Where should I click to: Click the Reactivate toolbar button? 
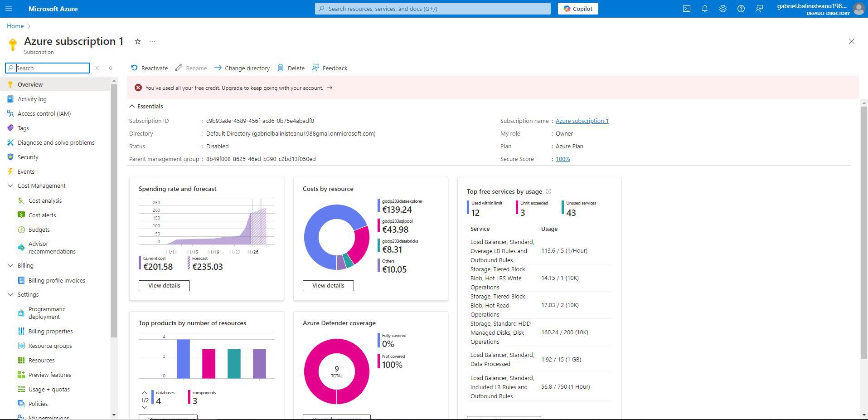(149, 68)
